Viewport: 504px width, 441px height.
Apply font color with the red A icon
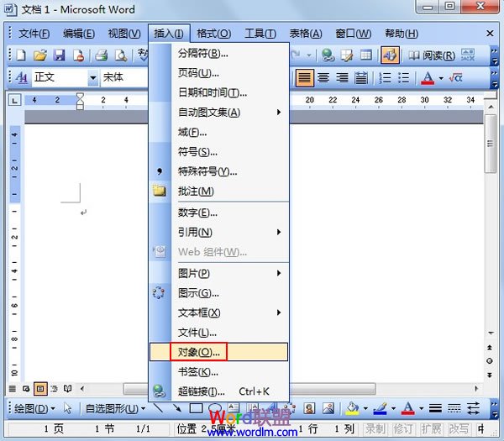[x=428, y=77]
